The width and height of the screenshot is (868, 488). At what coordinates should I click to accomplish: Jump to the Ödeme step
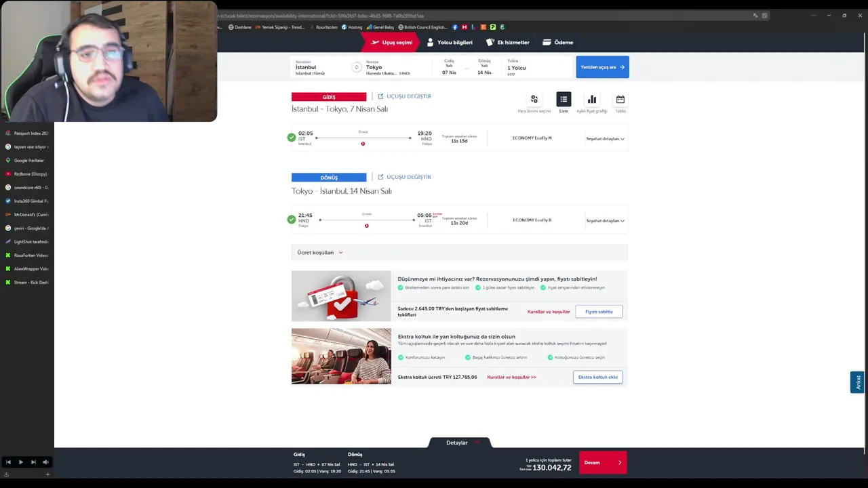pos(557,42)
